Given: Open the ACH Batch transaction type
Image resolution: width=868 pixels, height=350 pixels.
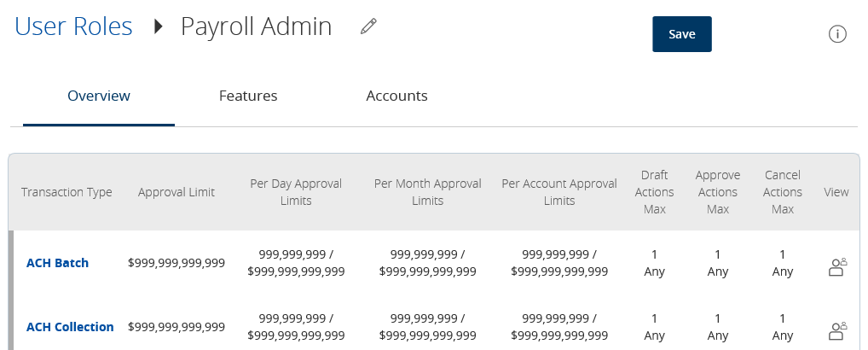Looking at the screenshot, I should (58, 263).
